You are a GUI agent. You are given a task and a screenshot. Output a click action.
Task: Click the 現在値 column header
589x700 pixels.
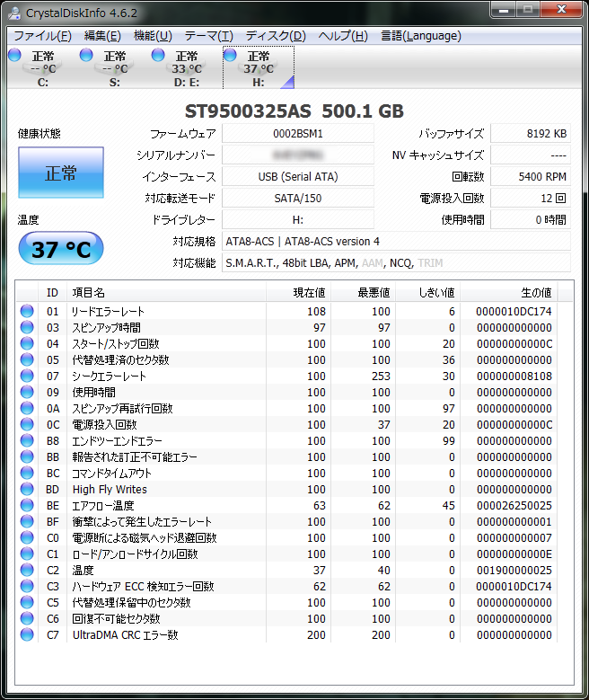click(298, 292)
